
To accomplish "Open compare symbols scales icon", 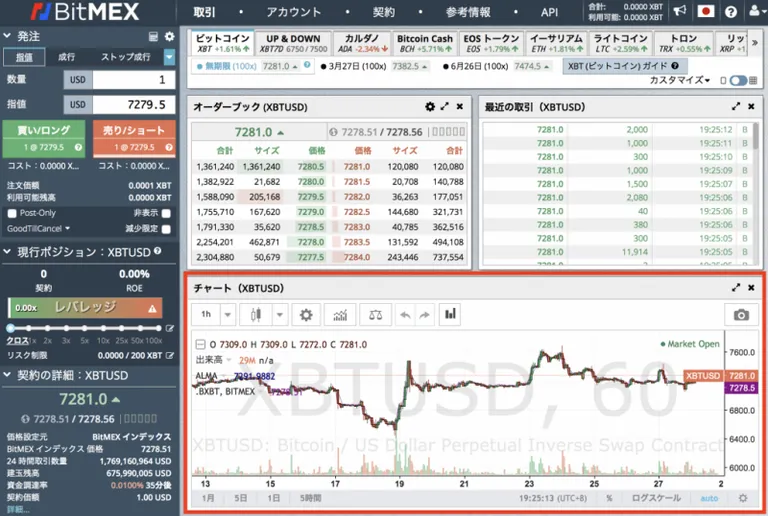I will [376, 314].
